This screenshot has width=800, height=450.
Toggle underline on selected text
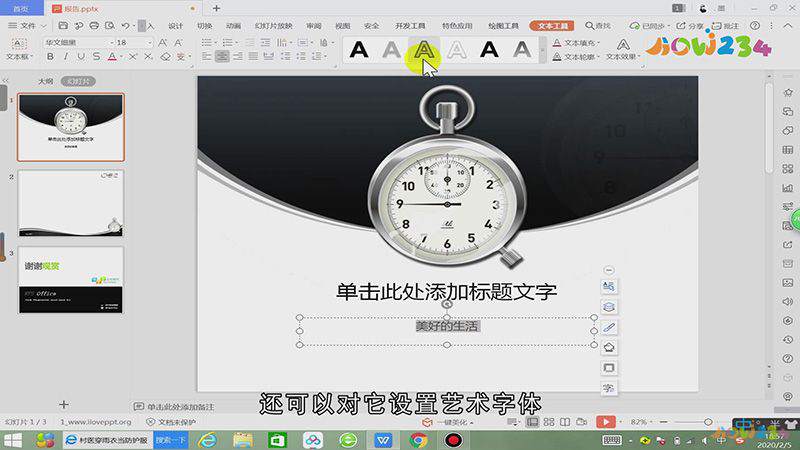[81, 57]
